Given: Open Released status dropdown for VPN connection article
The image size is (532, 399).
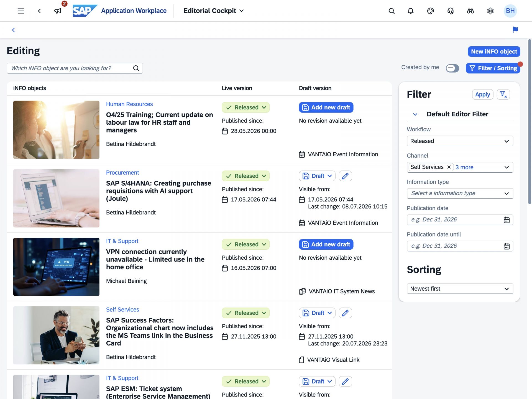Looking at the screenshot, I should coord(245,244).
